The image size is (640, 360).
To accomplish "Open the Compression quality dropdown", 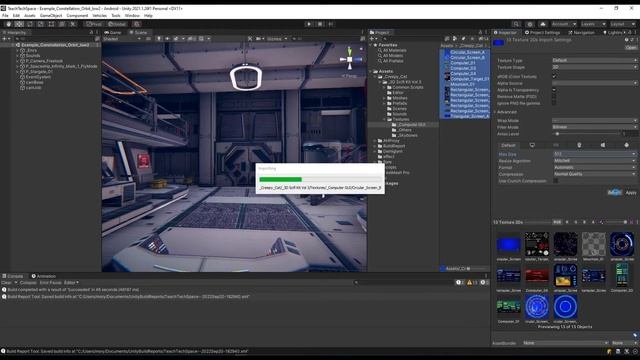I will coord(594,174).
